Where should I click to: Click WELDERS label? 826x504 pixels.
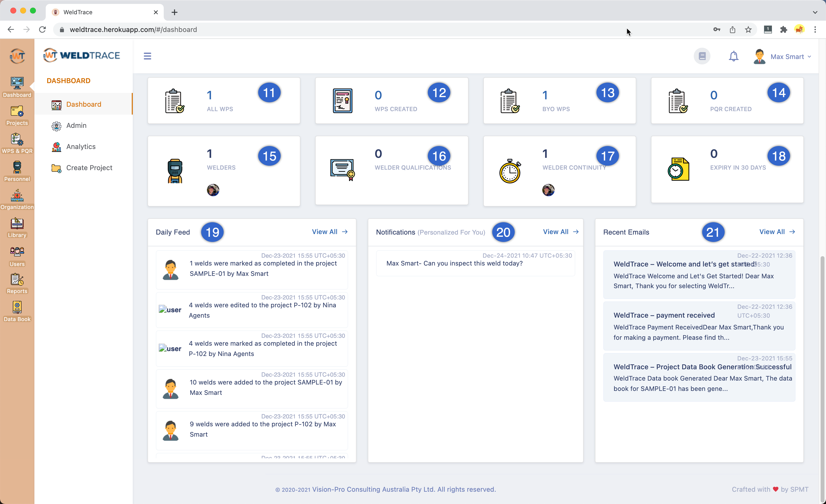click(221, 167)
